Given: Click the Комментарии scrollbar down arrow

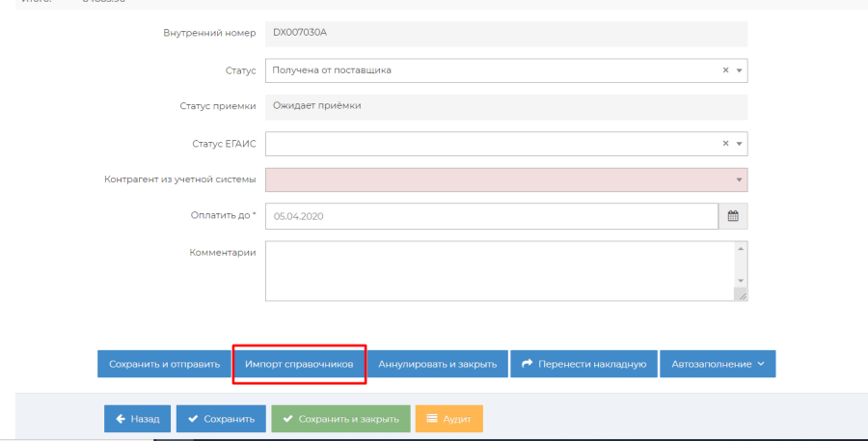Looking at the screenshot, I should 740,281.
